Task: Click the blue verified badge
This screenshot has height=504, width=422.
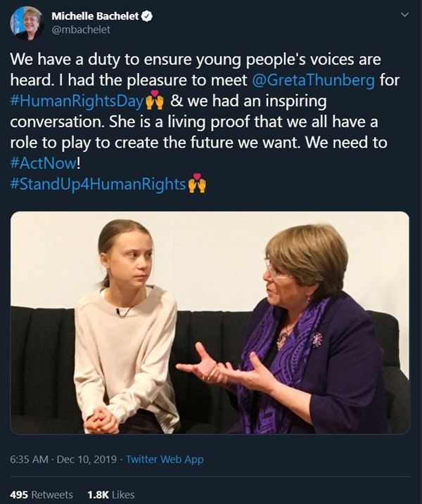Action: click(x=147, y=15)
